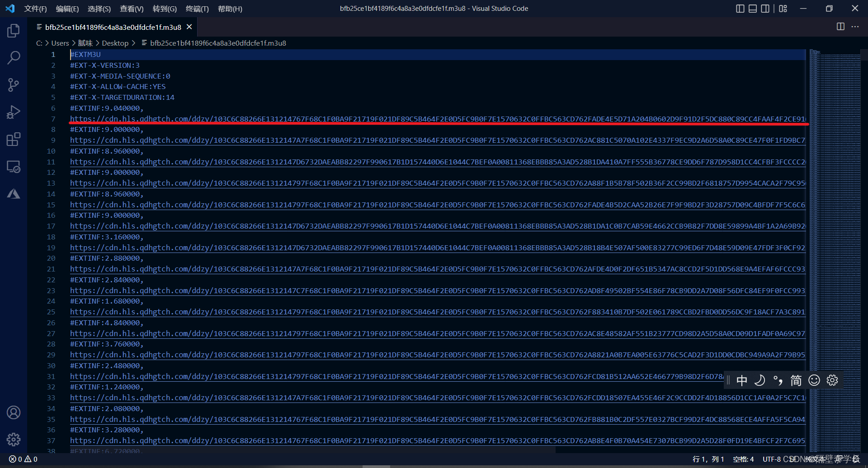Viewport: 868px width, 468px height.
Task: Open the URL link on line 37
Action: [437, 440]
